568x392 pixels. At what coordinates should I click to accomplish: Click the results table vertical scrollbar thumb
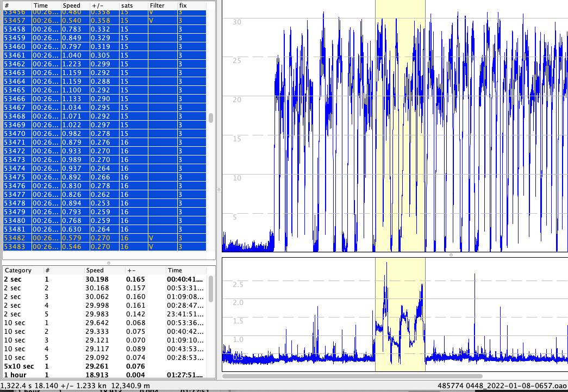click(x=211, y=288)
